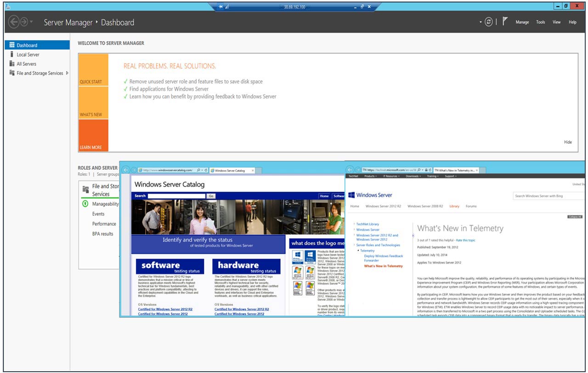
Task: Click windowsservercatalog.com address bar
Action: tap(167, 170)
